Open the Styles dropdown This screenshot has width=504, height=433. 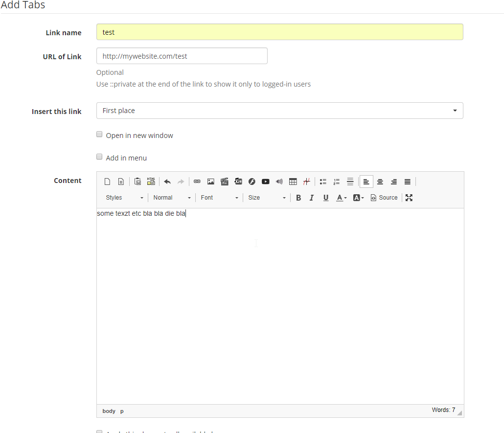(x=122, y=197)
